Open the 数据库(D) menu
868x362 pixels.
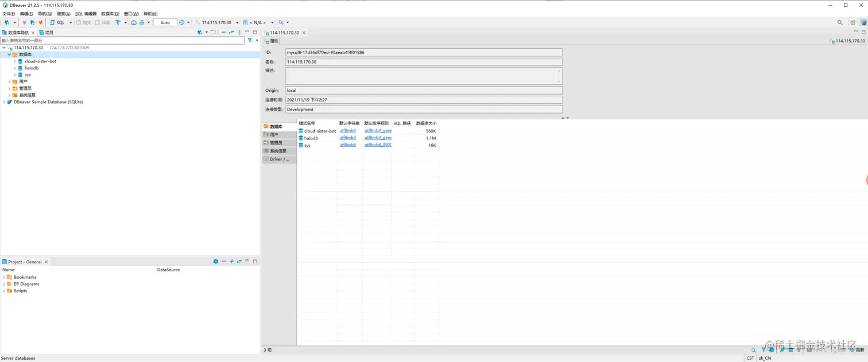[110, 14]
